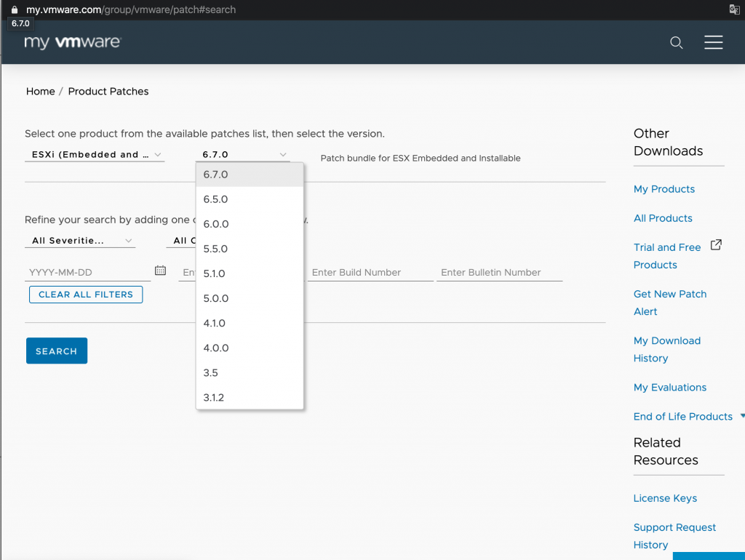Open My Evaluations link

coord(670,387)
